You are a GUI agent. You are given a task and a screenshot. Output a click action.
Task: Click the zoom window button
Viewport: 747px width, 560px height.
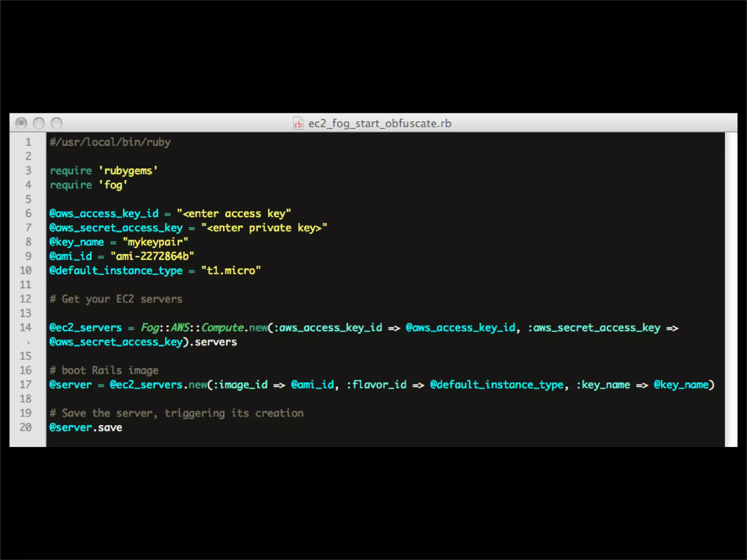coord(56,123)
